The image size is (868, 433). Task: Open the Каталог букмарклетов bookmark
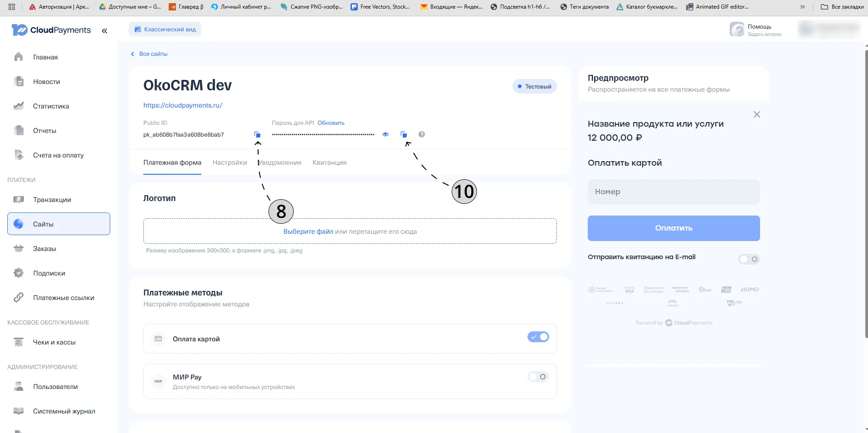(647, 7)
